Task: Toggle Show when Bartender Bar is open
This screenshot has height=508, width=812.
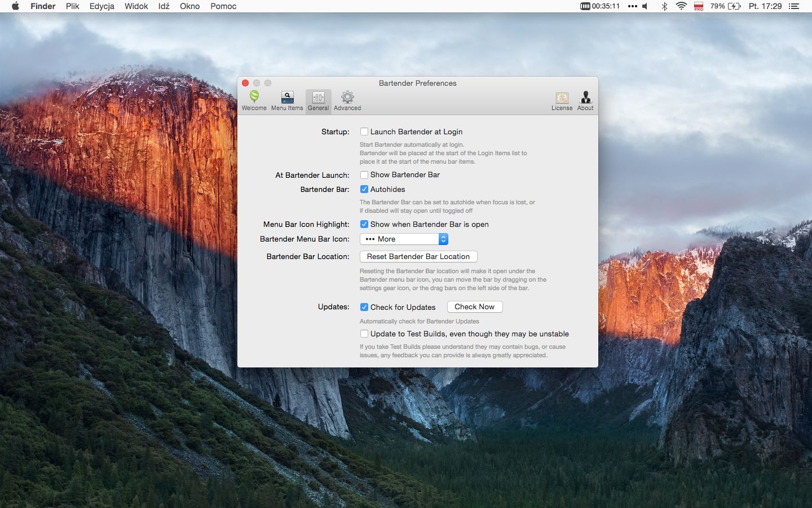Action: tap(364, 224)
